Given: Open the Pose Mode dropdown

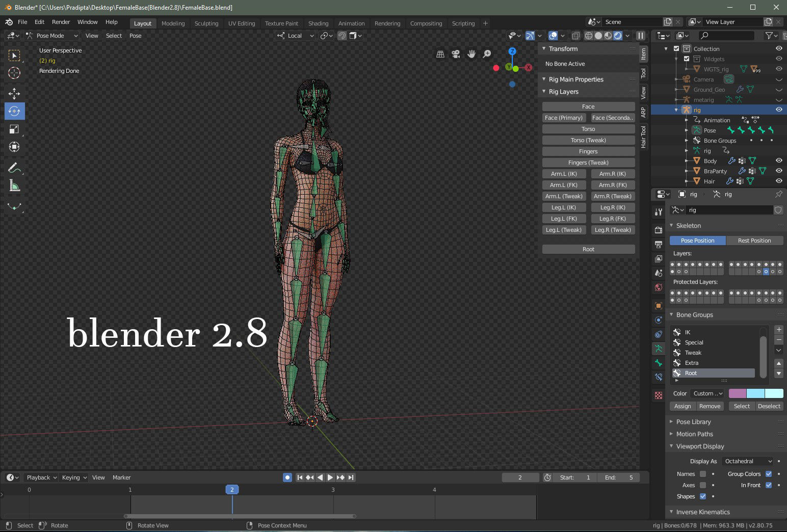Looking at the screenshot, I should 51,36.
